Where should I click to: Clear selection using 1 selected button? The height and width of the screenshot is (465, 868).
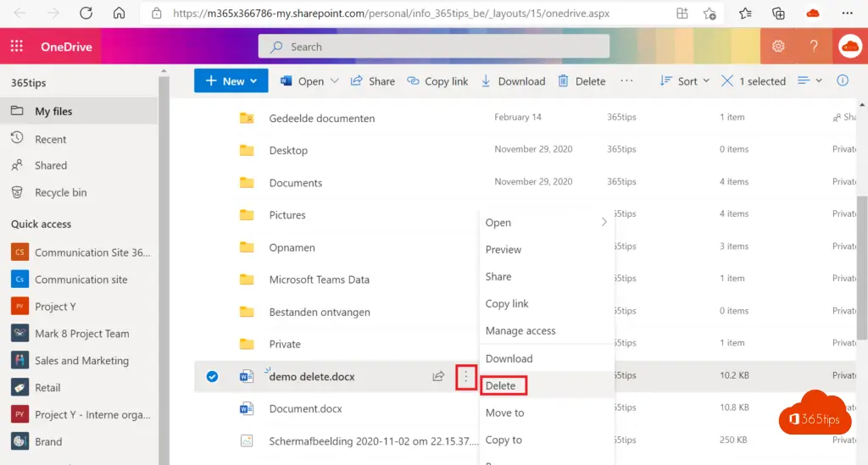[754, 80]
